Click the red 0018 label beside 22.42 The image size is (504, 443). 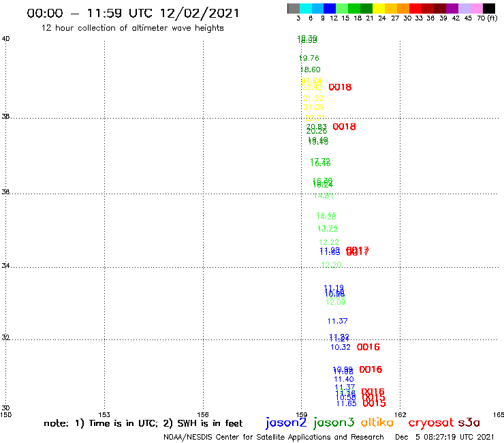(340, 87)
